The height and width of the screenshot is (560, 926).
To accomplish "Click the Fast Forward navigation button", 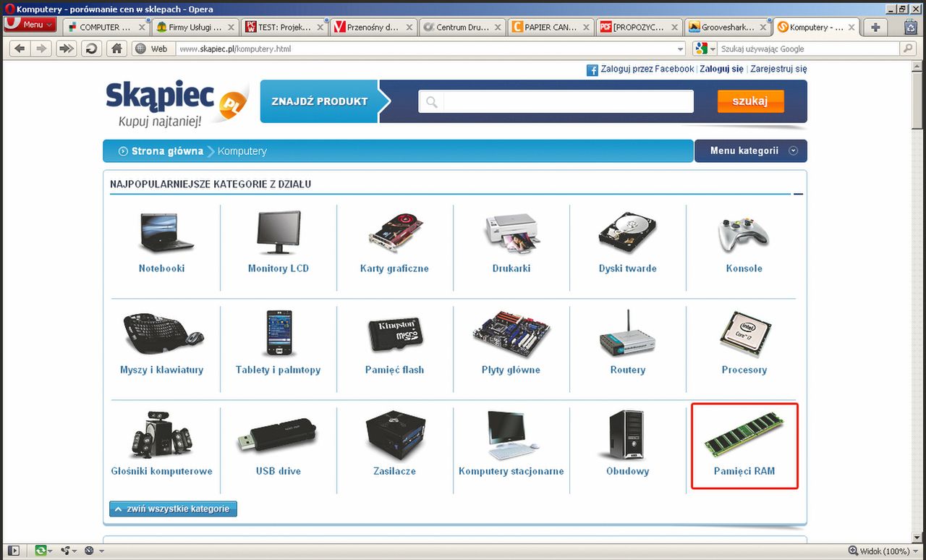I will (67, 49).
